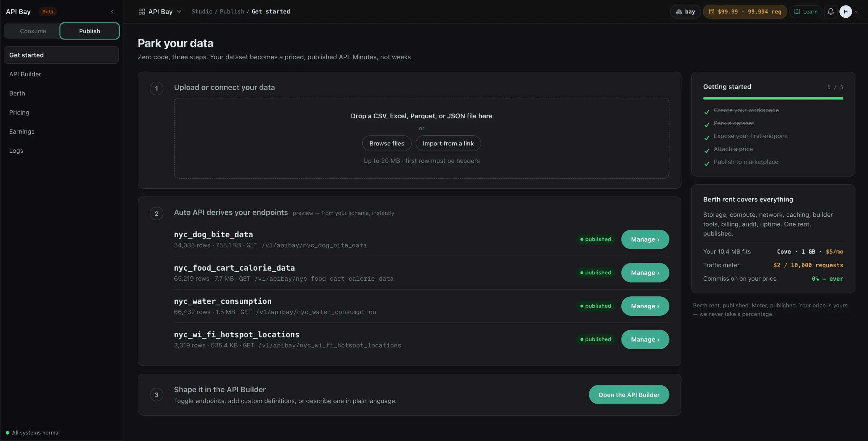Expand the user menu chevron beside the avatar
Screen dimensions: 868x441
[856, 12]
